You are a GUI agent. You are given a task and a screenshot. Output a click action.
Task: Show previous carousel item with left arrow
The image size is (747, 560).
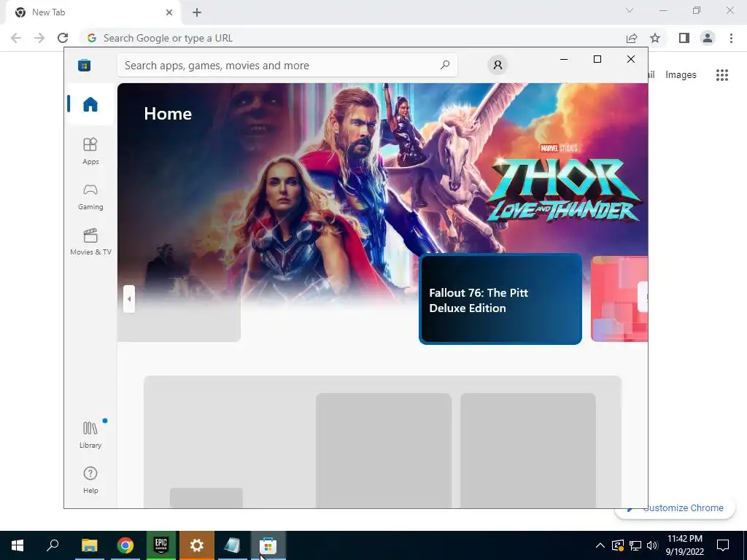click(x=129, y=299)
